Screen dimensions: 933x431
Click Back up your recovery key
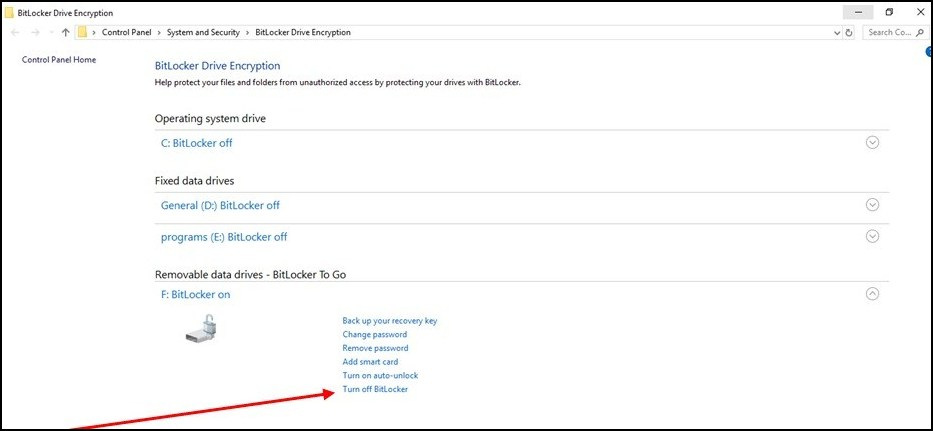[390, 320]
